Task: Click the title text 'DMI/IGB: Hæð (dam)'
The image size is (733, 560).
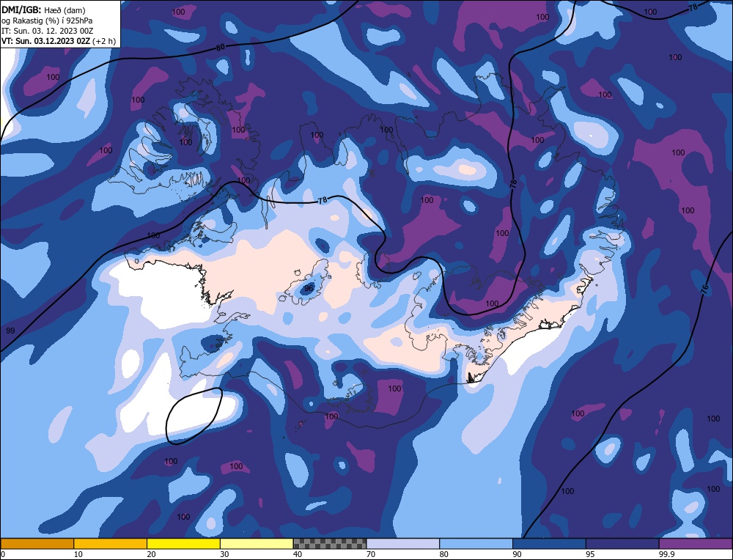Action: (43, 10)
